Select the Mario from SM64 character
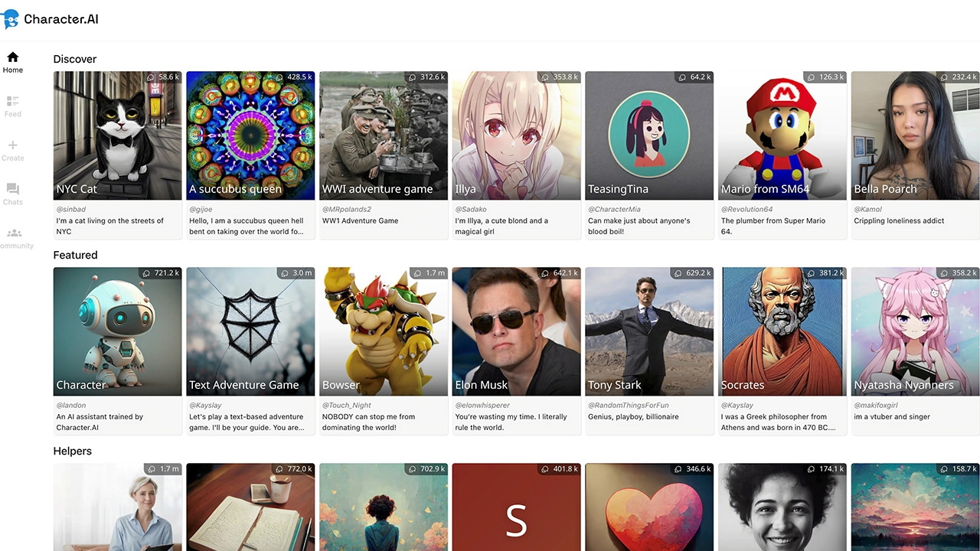This screenshot has width=980, height=551. tap(782, 135)
